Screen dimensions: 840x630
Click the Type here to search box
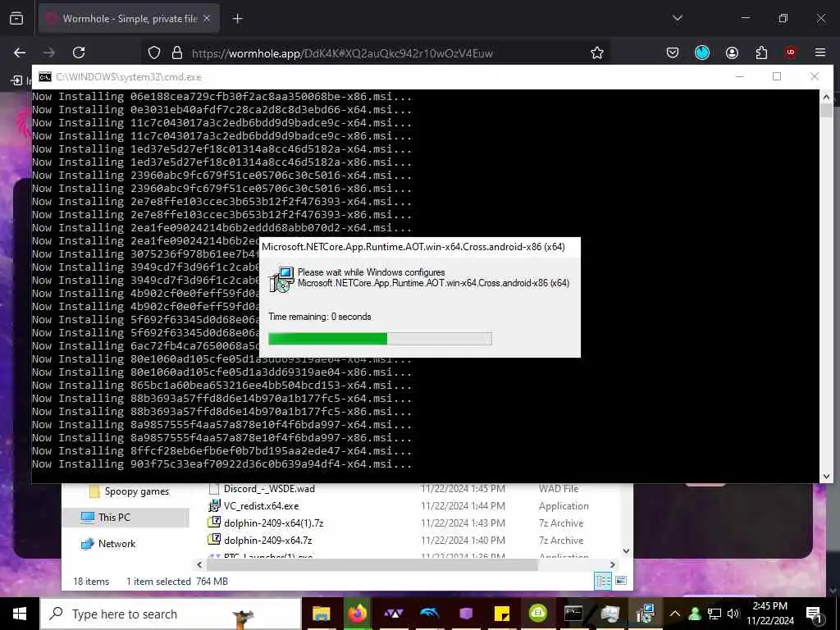coord(171,614)
